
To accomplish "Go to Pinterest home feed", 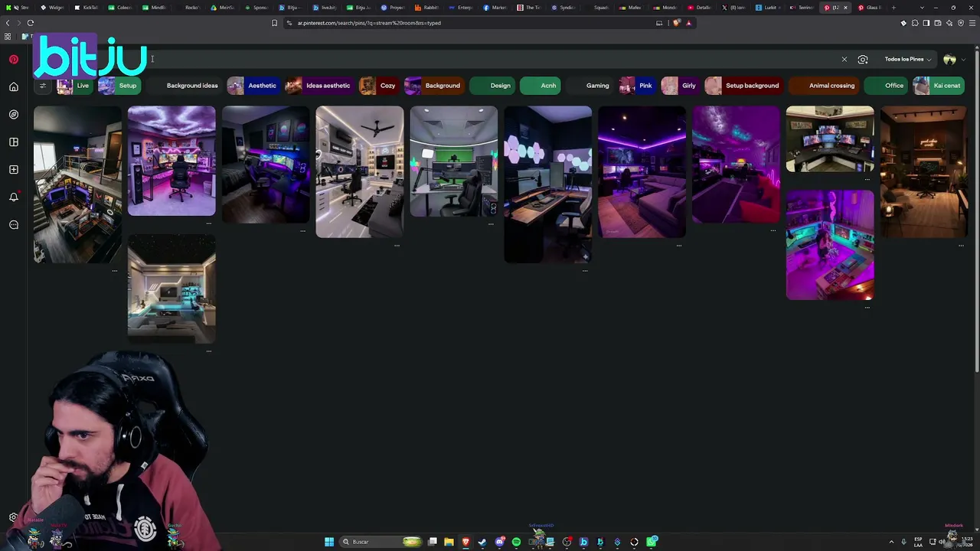I will point(14,87).
